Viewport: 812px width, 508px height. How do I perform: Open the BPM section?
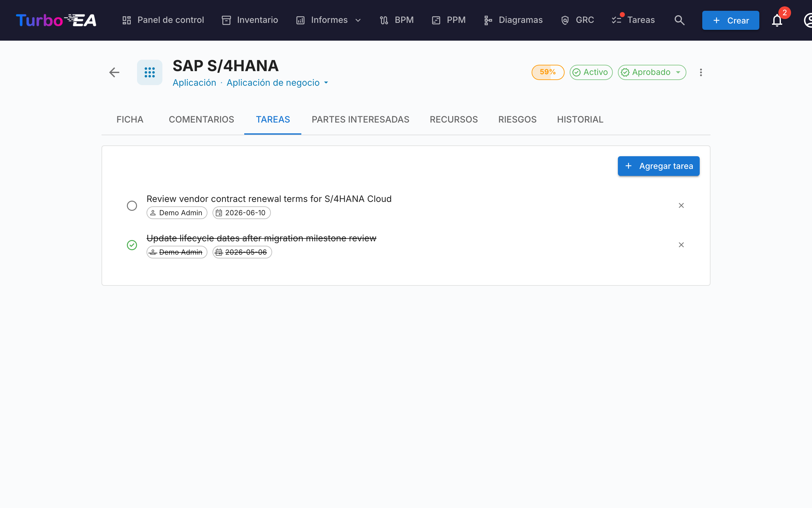tap(397, 20)
